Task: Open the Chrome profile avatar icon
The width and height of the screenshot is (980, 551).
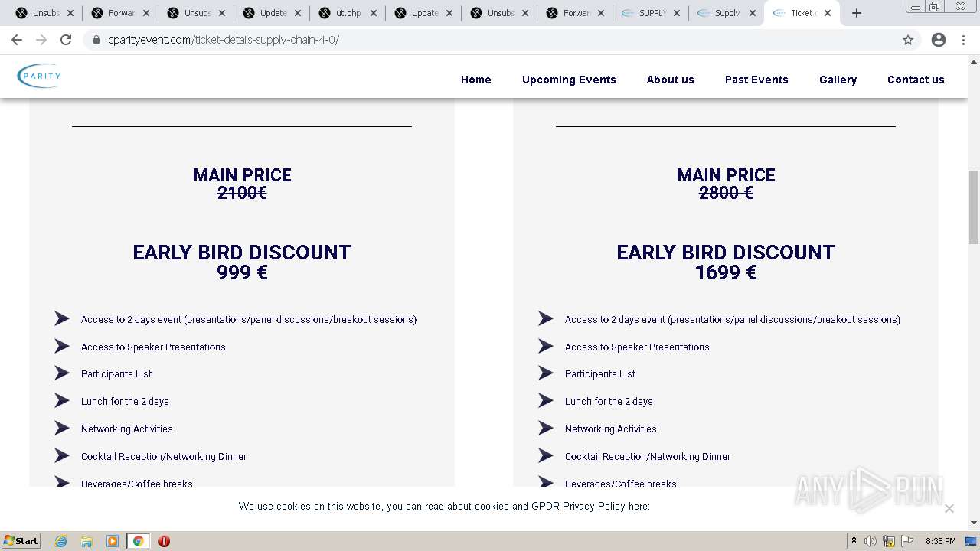Action: (x=939, y=40)
